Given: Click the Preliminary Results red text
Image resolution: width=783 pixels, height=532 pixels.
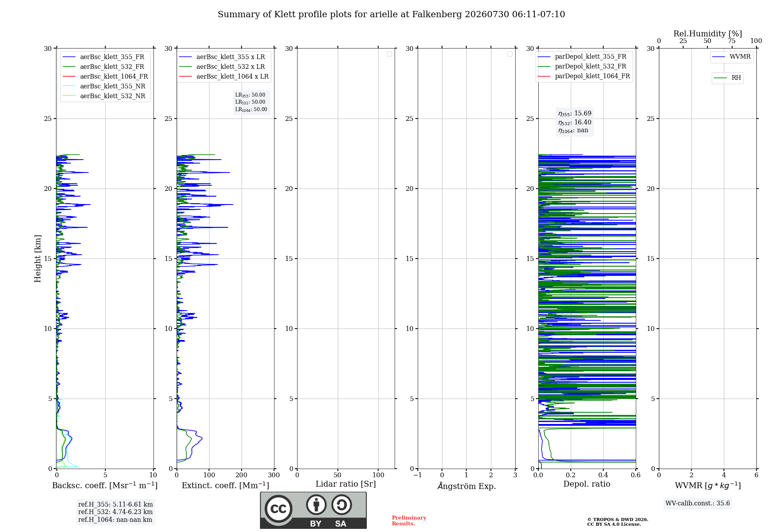Looking at the screenshot, I should [x=409, y=521].
